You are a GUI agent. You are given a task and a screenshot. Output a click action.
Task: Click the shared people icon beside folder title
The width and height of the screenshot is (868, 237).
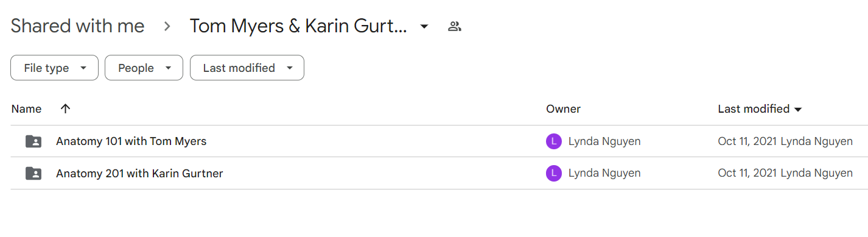pyautogui.click(x=455, y=26)
